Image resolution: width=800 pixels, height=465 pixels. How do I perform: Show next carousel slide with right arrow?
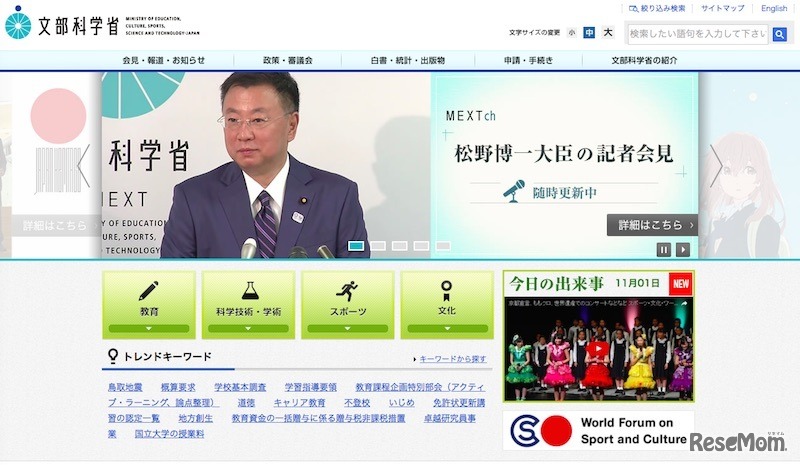(716, 166)
